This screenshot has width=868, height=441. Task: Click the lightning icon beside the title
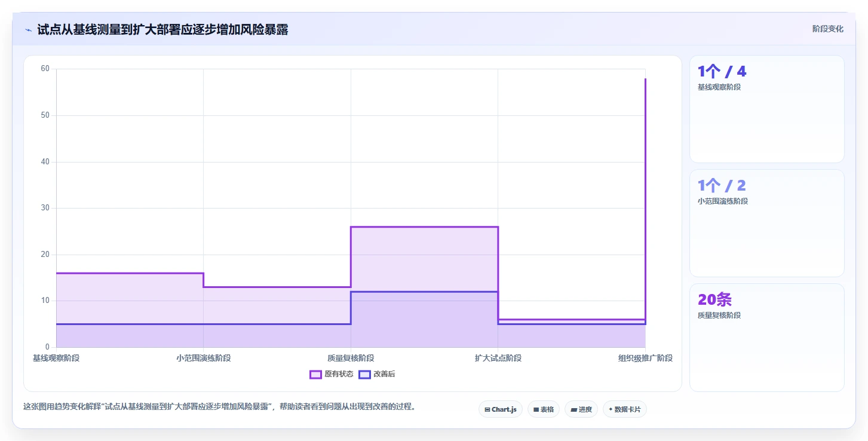point(28,30)
